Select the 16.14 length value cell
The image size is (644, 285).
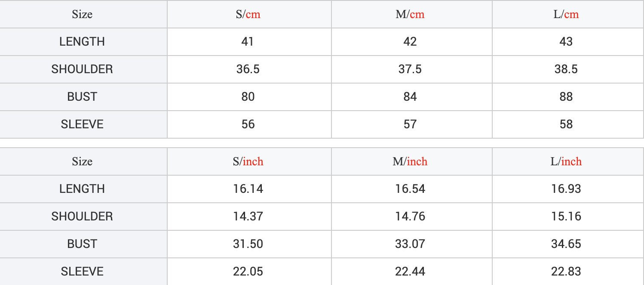248,189
